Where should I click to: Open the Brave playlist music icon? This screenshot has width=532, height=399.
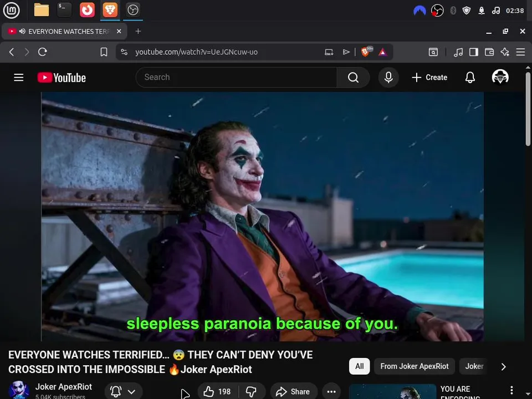pos(458,52)
